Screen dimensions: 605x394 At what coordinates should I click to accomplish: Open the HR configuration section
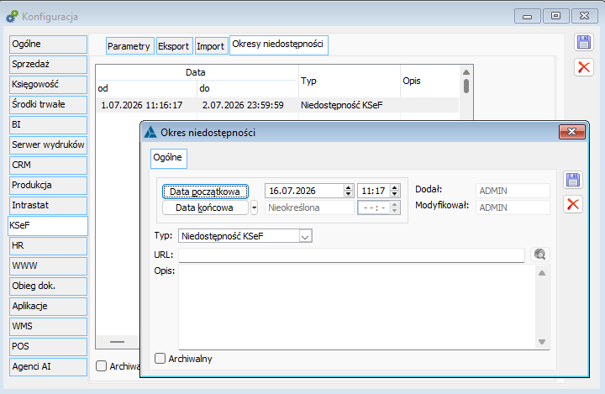48,245
